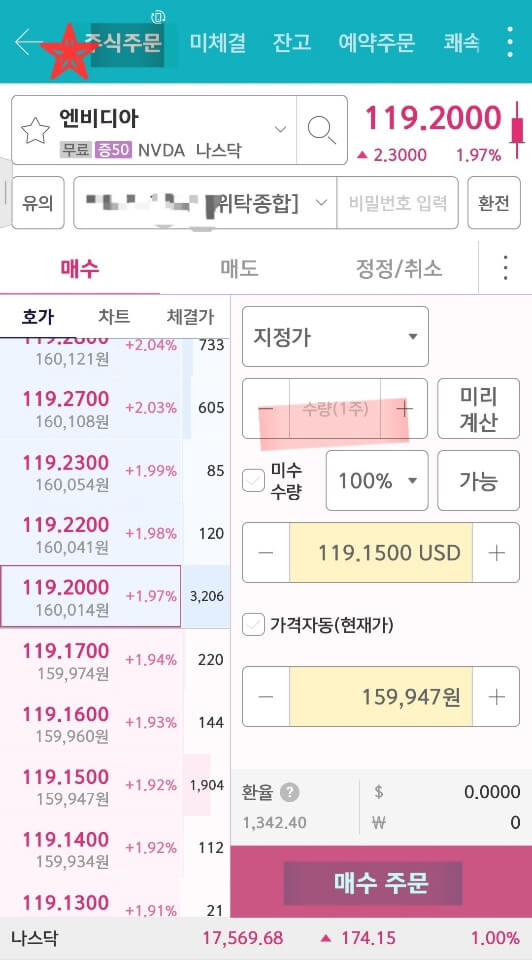Tap the back arrow icon
This screenshot has width=532, height=960.
click(x=28, y=42)
